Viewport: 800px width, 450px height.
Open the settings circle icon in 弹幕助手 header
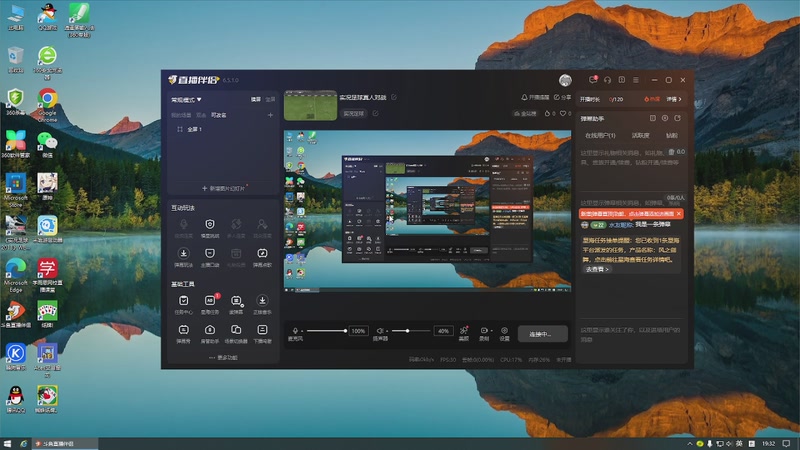point(665,118)
